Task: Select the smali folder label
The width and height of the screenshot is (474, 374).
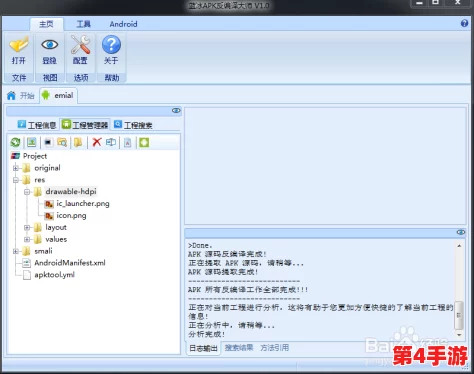Action: [43, 251]
